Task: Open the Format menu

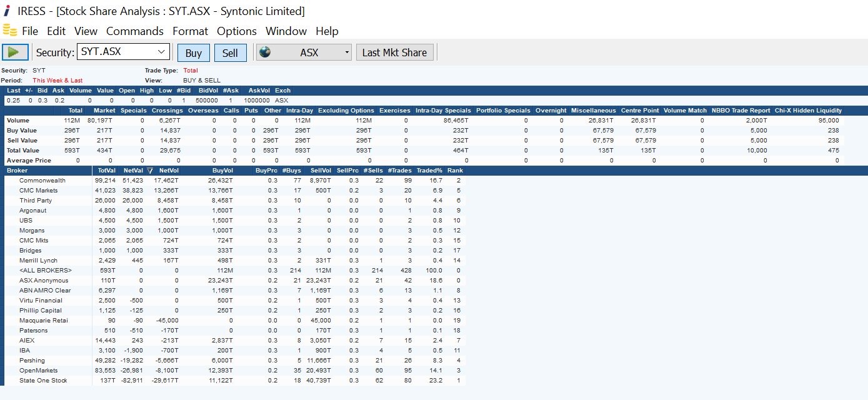Action: click(191, 31)
